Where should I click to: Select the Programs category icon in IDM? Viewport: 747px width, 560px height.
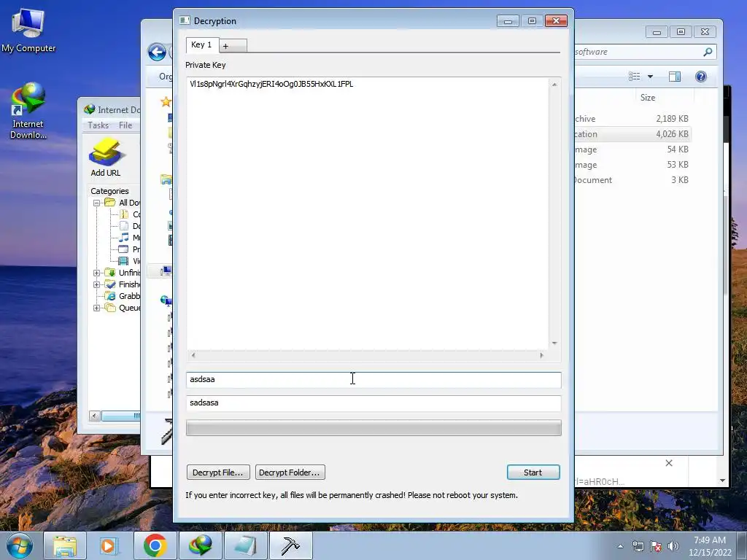tap(123, 249)
